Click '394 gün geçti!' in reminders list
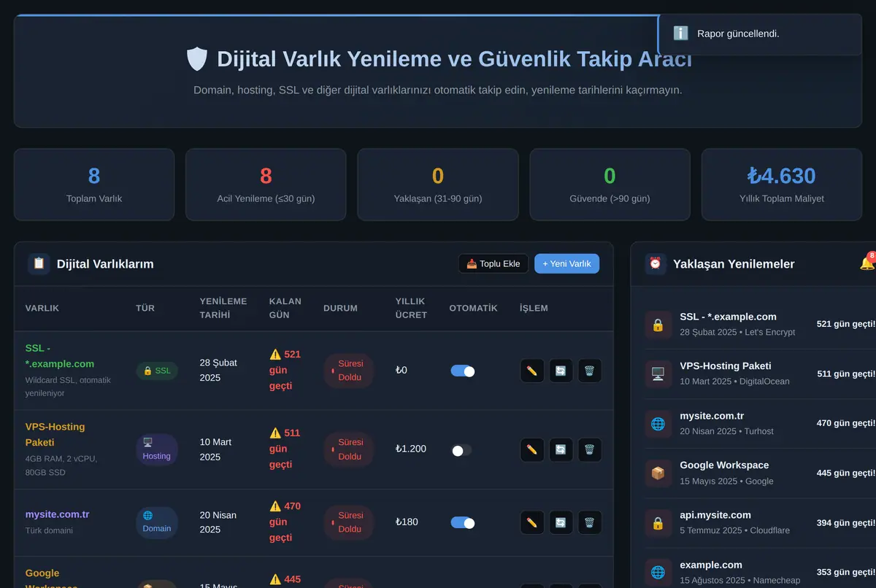 (x=845, y=523)
